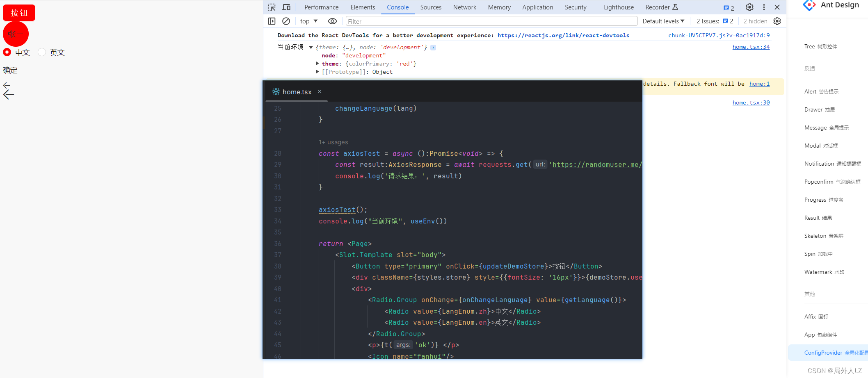Click the Recorder flask icon
This screenshot has height=378, width=868.
(x=675, y=7)
